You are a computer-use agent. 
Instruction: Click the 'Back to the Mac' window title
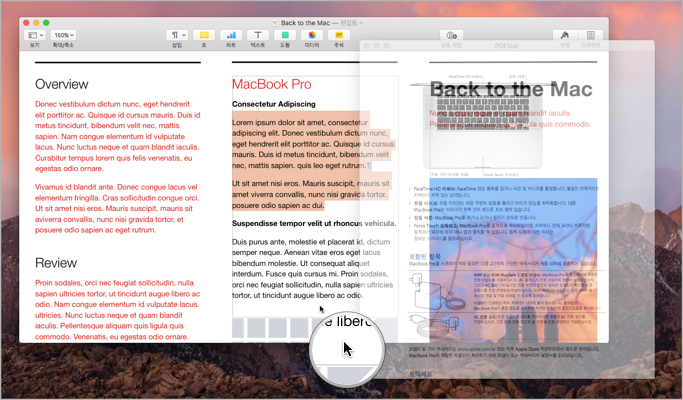point(305,23)
